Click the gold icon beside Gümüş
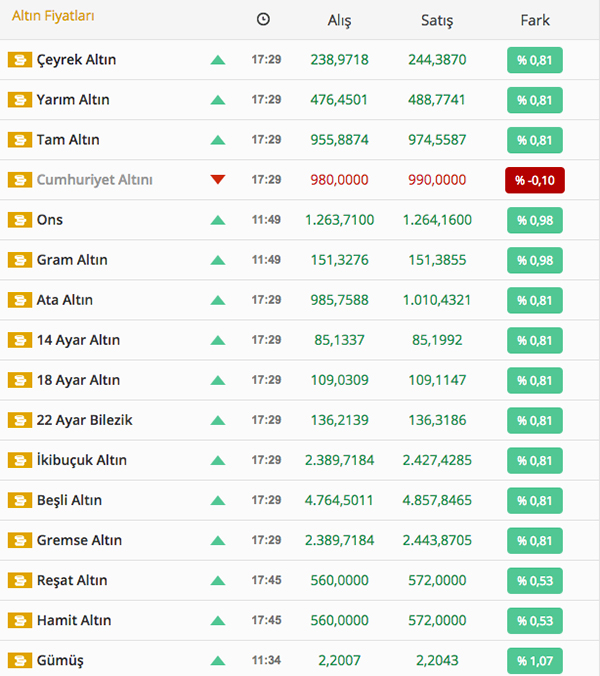Image resolution: width=600 pixels, height=676 pixels. click(x=19, y=660)
